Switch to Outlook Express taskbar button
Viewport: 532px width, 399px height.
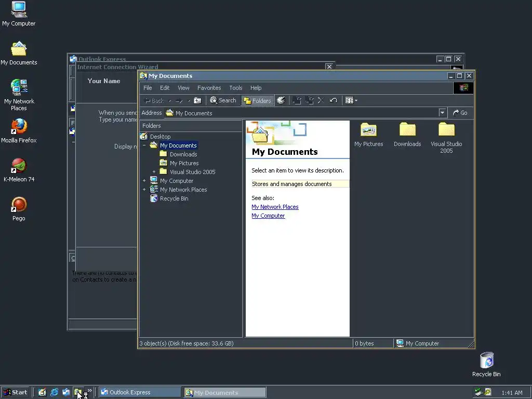point(140,393)
